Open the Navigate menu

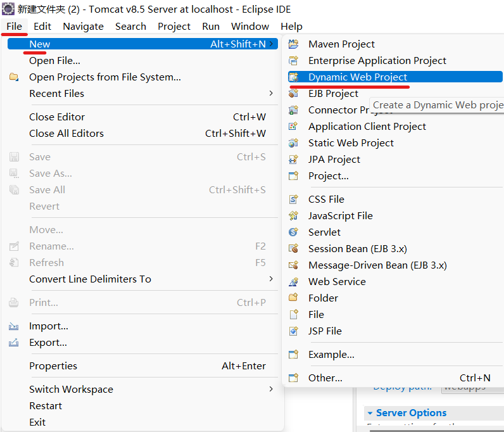(x=83, y=27)
